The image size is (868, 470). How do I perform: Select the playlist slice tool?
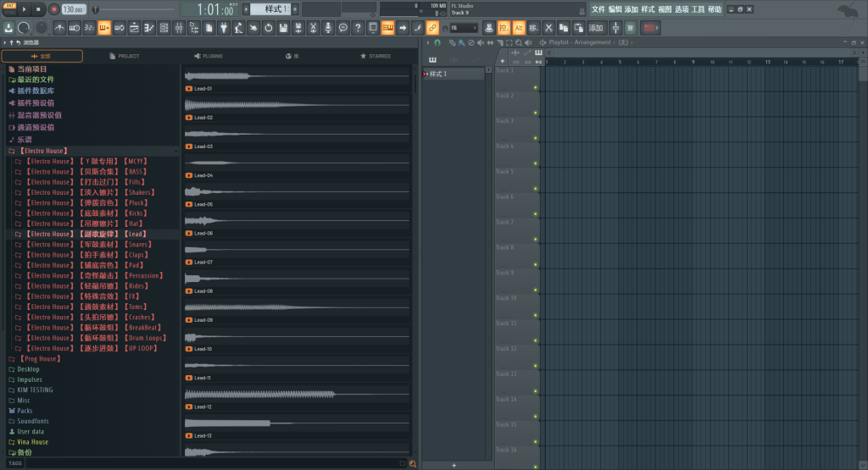(x=500, y=42)
